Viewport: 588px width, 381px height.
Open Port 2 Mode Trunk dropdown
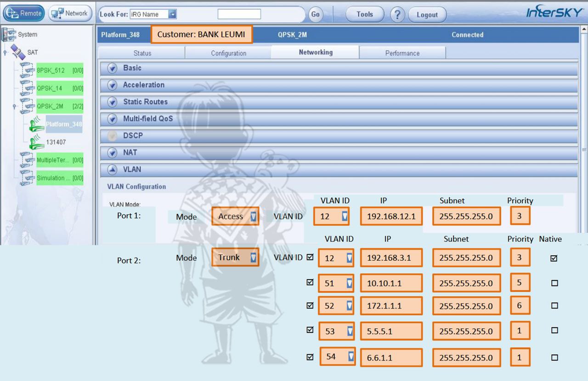(253, 258)
